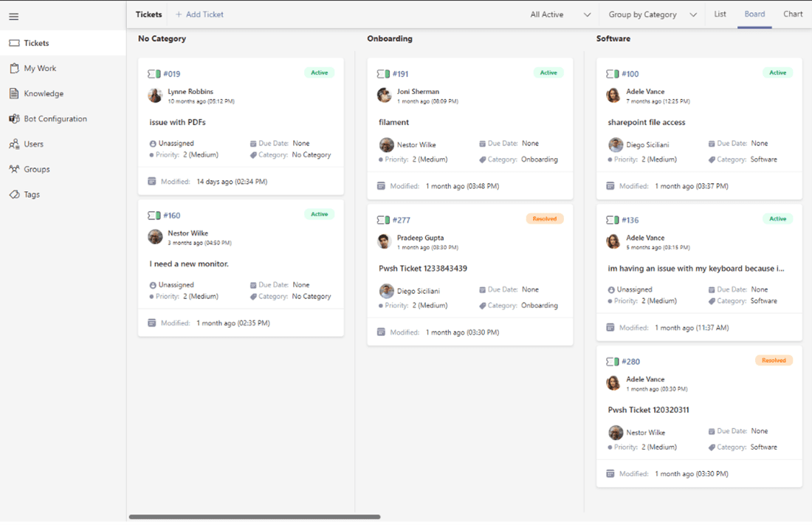Click the 'issue with PDFs' ticket title
This screenshot has height=525, width=812.
click(178, 123)
